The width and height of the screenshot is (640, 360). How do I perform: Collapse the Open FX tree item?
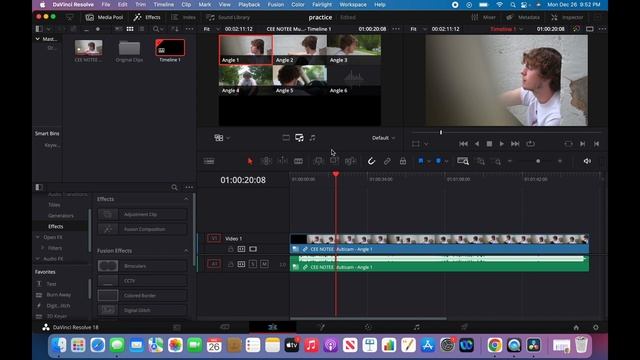pyautogui.click(x=38, y=237)
